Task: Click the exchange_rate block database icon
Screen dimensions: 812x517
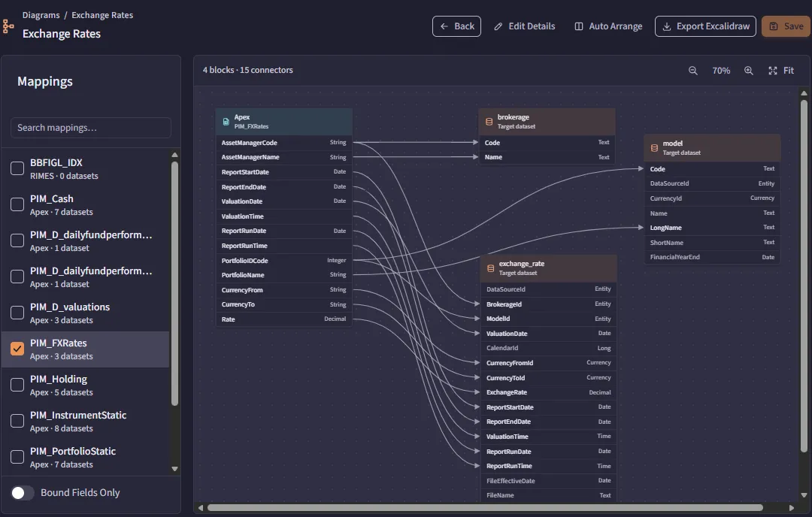Action: [490, 268]
